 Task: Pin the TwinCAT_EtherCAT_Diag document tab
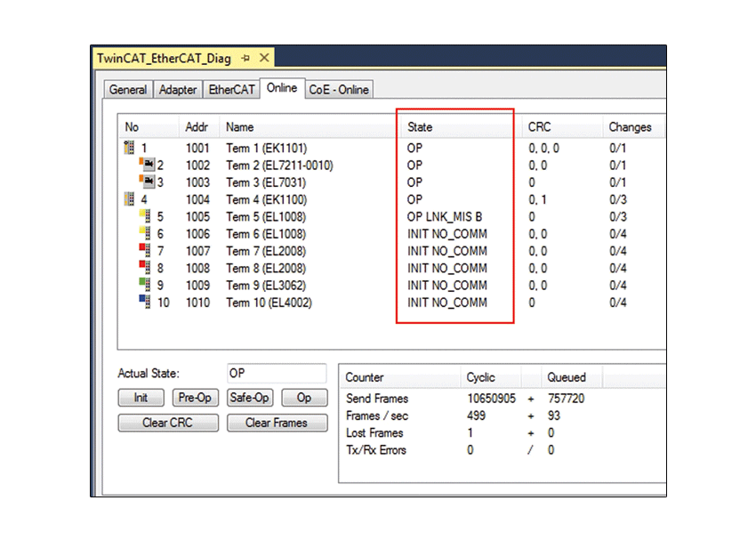245,59
